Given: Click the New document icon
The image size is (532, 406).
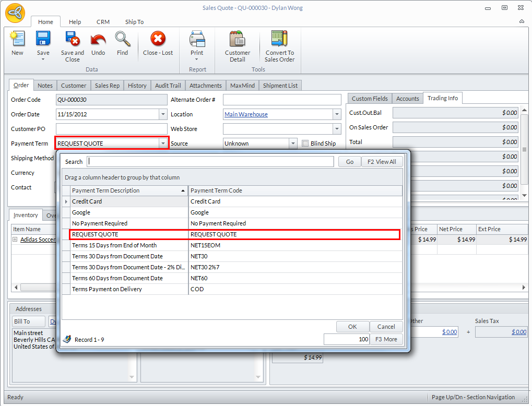Looking at the screenshot, I should tap(17, 40).
